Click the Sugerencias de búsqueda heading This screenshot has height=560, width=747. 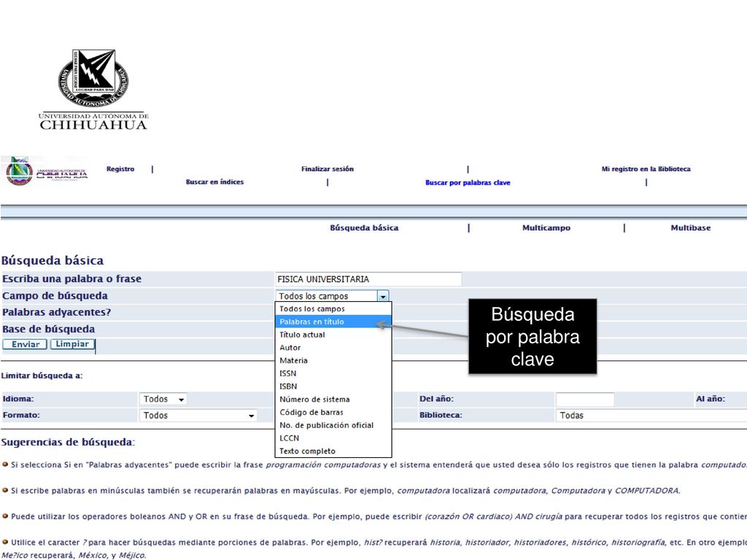(x=68, y=443)
